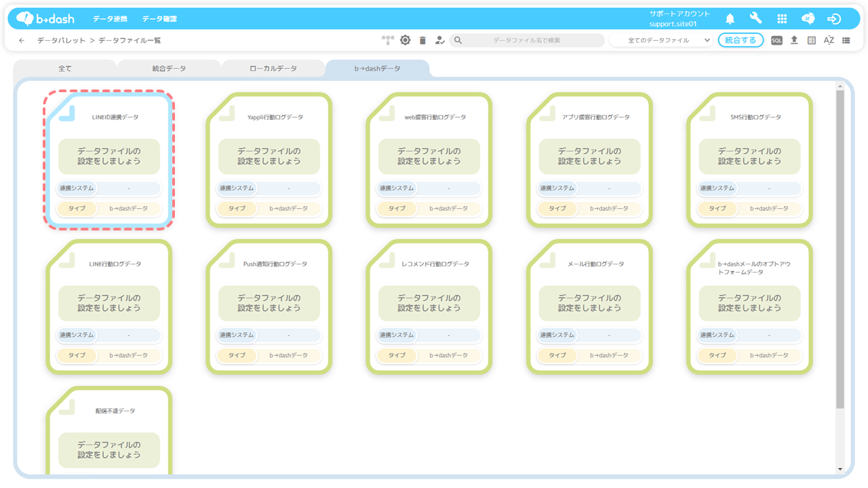The width and height of the screenshot is (868, 488).
Task: Select the Yappli行動ログデータ card
Action: [269, 160]
